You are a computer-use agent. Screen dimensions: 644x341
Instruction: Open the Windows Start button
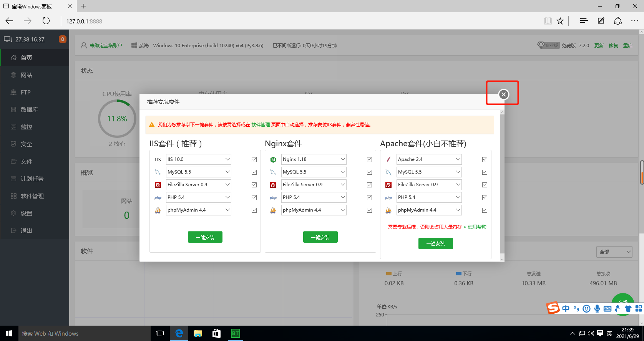[9, 333]
